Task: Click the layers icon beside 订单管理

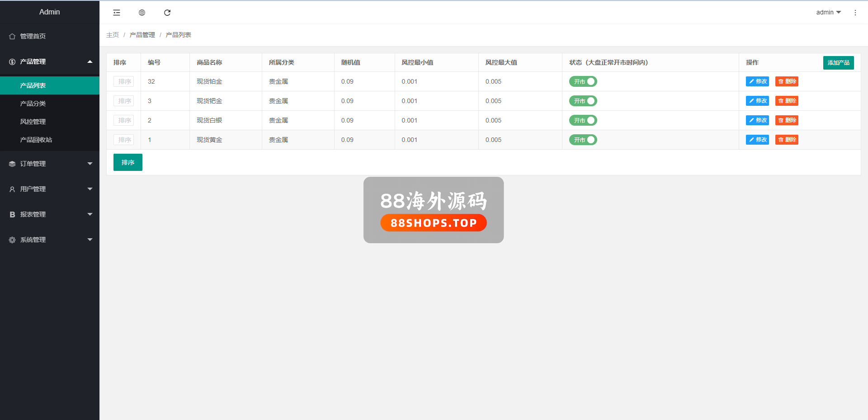Action: (x=12, y=164)
